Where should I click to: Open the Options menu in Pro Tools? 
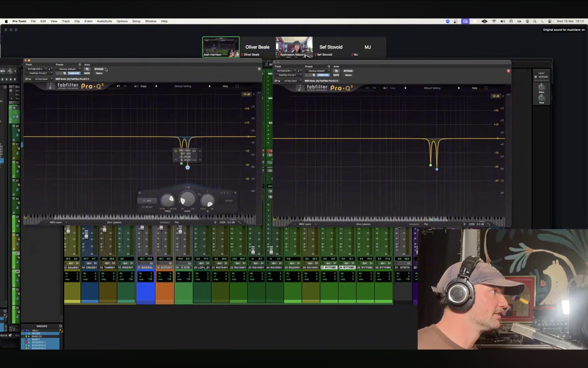tap(122, 21)
